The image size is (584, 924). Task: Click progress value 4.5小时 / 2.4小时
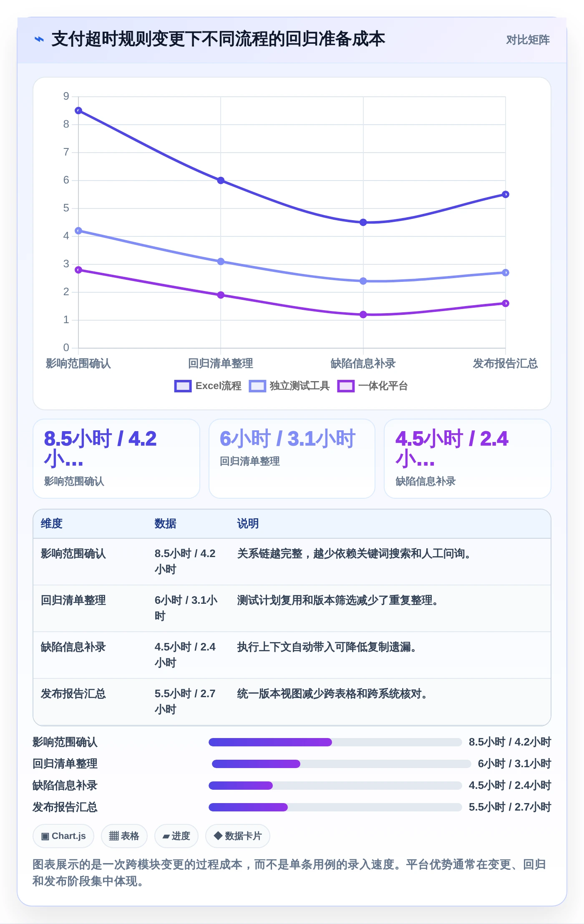tap(510, 786)
